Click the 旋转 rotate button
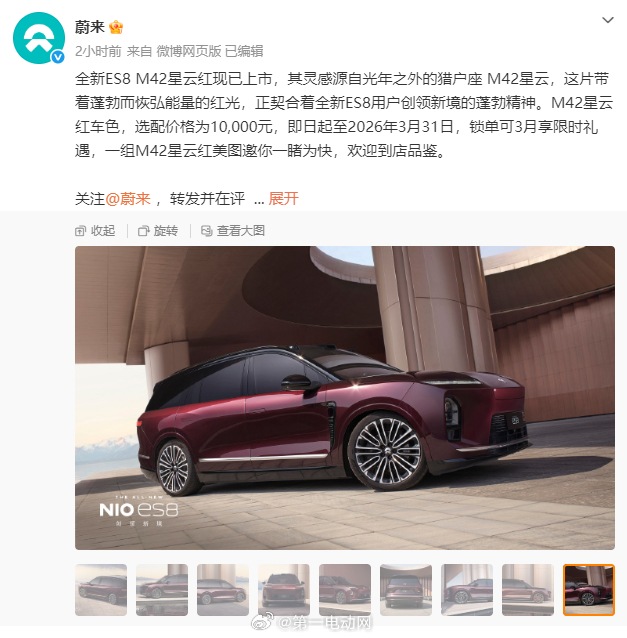 click(x=158, y=231)
